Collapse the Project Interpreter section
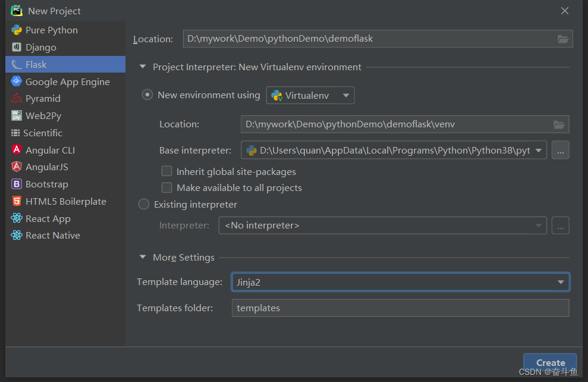588x382 pixels. click(x=143, y=67)
